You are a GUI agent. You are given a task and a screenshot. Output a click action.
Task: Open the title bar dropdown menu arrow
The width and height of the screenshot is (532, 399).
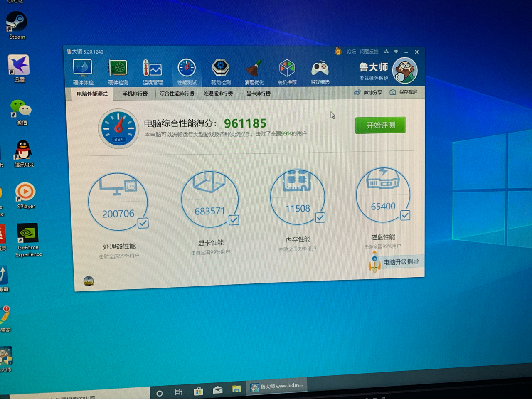click(396, 52)
